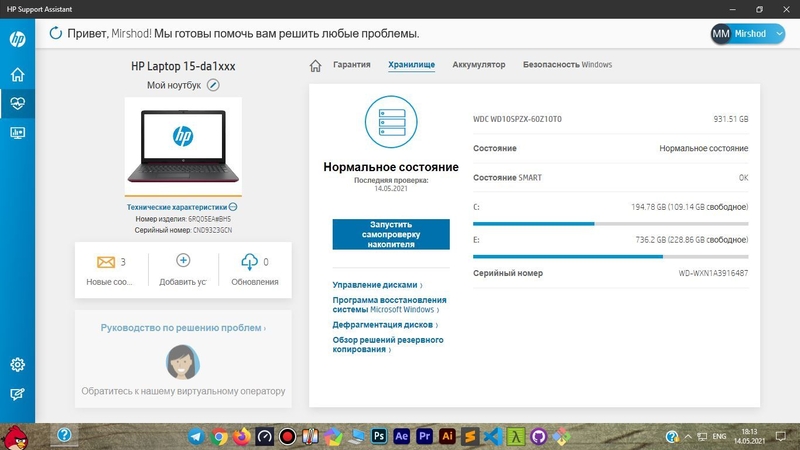
Task: Click the refresh icon beside the greeting
Action: 56,34
